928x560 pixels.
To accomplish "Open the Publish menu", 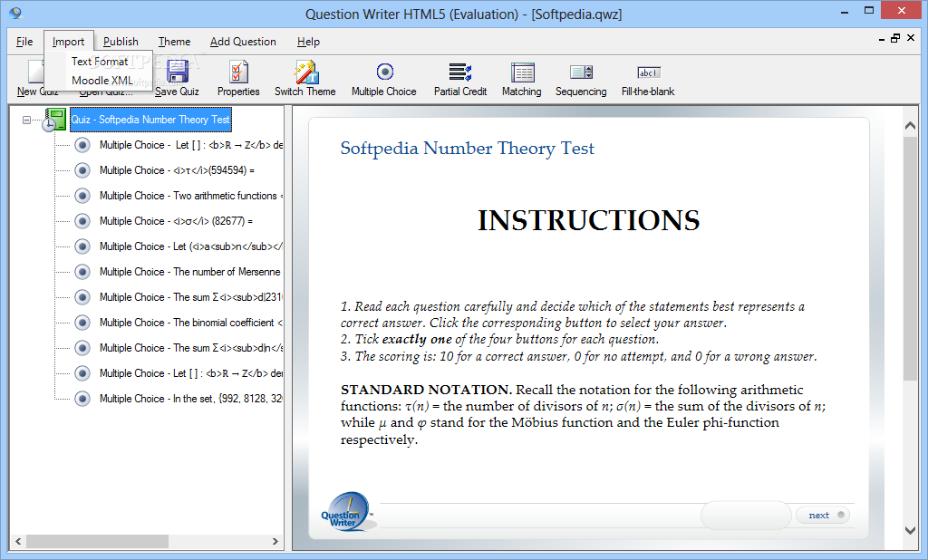I will tap(121, 42).
